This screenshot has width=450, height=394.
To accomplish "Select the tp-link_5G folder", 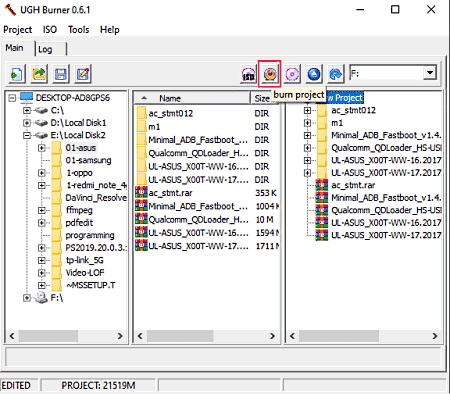I will pos(85,260).
